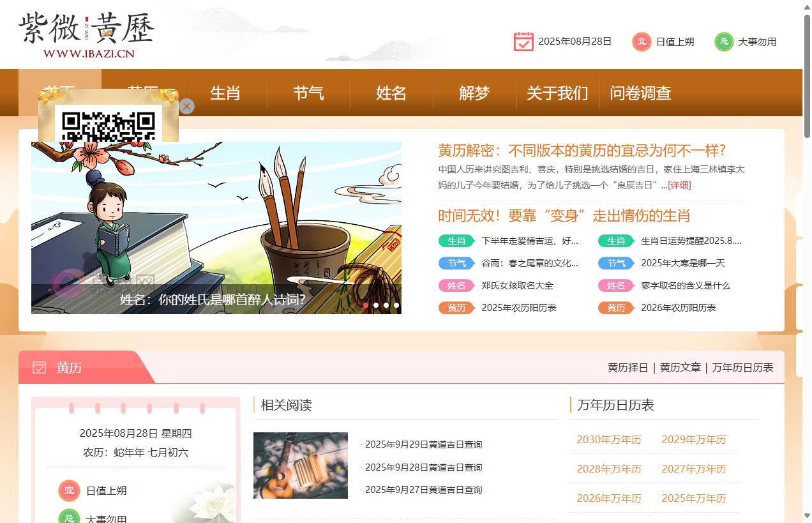Viewport: 812px width, 523px height.
Task: Select the first carousel indicator dot
Action: [x=366, y=305]
